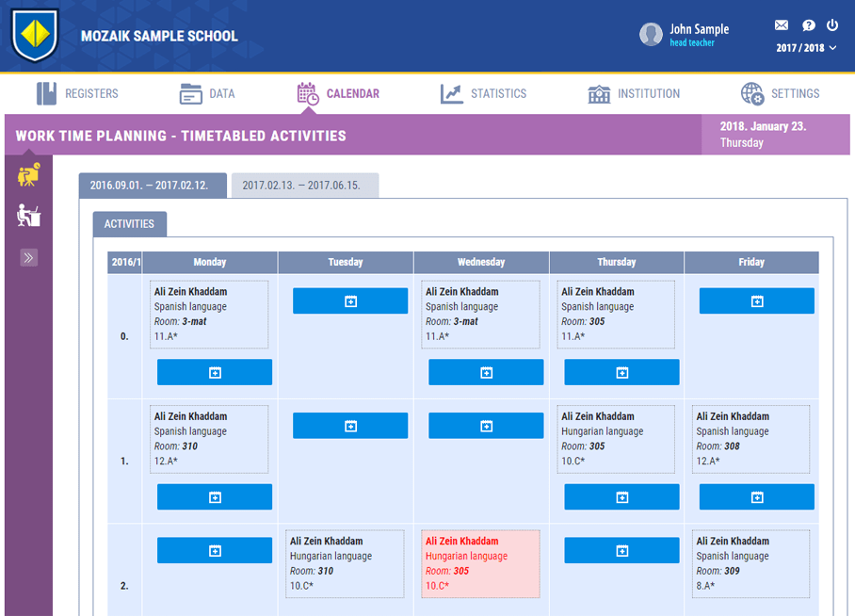The height and width of the screenshot is (616, 855).
Task: Add activity on Tuesday period 0
Action: (350, 301)
